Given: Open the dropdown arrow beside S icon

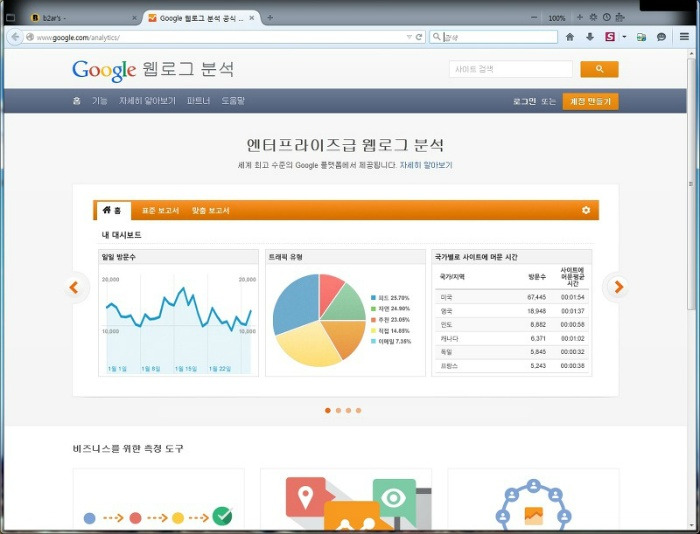Looking at the screenshot, I should (x=624, y=37).
